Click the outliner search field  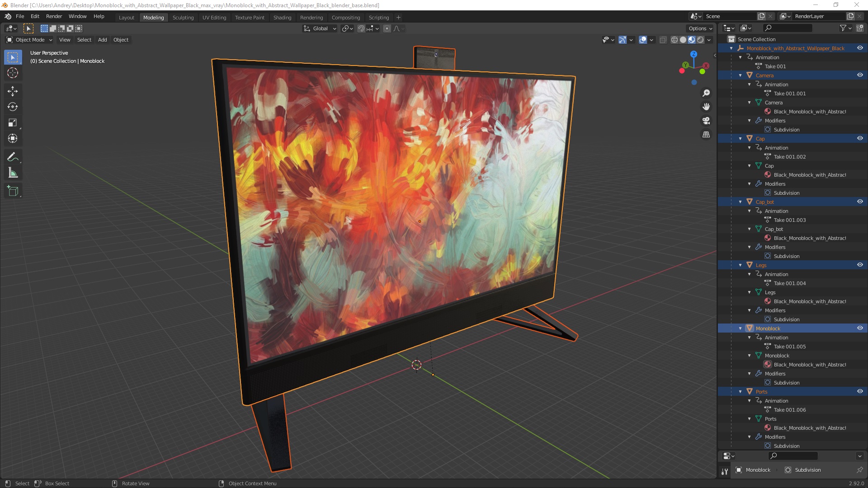click(x=787, y=28)
